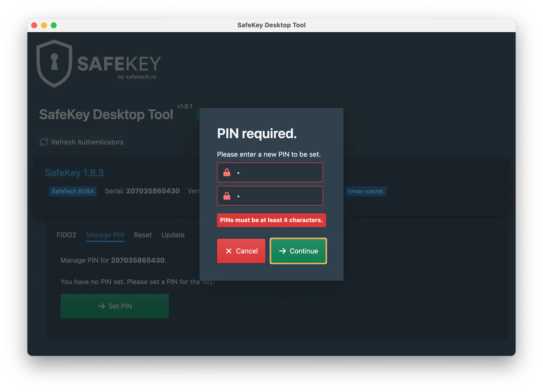Click the SafeKey Desktop Tool page heading
543x392 pixels.
(x=106, y=114)
